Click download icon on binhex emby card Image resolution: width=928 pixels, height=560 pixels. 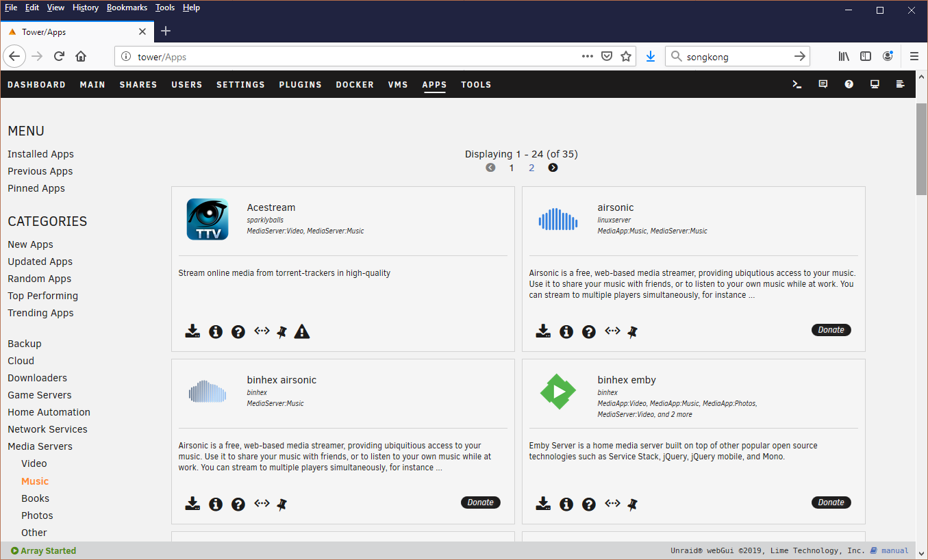pyautogui.click(x=543, y=505)
